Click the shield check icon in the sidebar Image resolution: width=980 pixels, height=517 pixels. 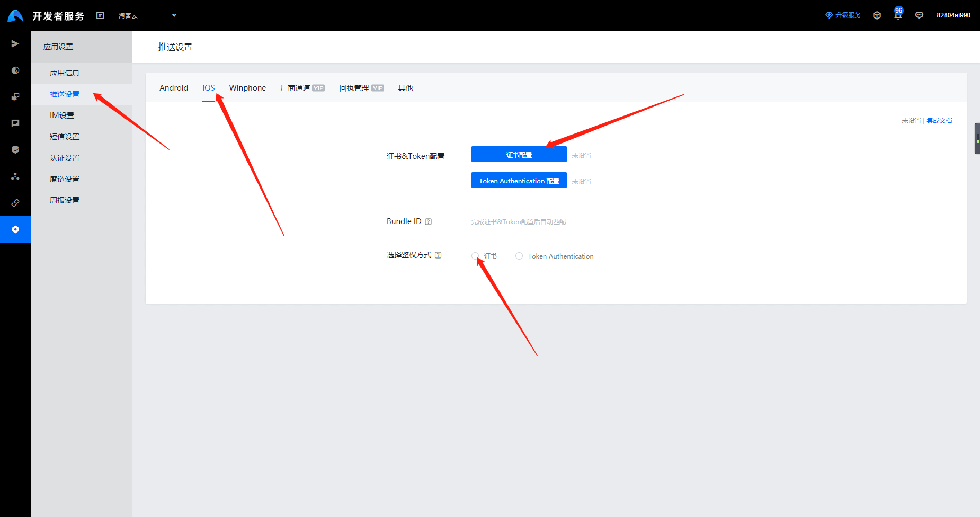pyautogui.click(x=15, y=150)
